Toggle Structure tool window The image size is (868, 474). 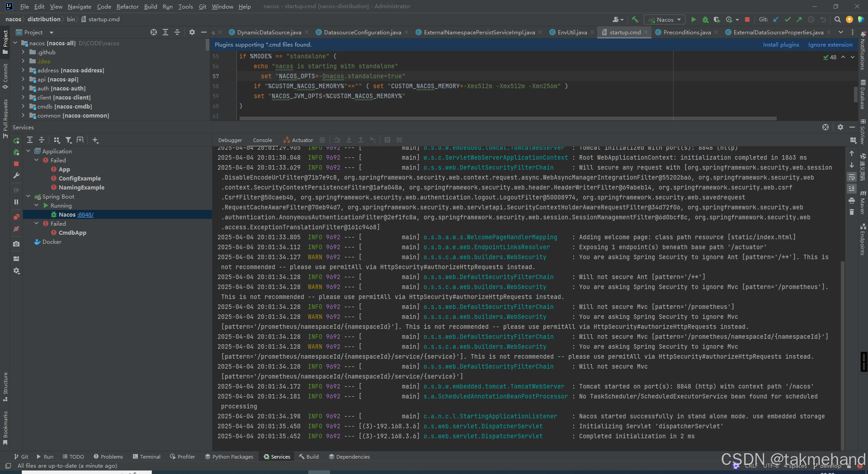pyautogui.click(x=5, y=387)
